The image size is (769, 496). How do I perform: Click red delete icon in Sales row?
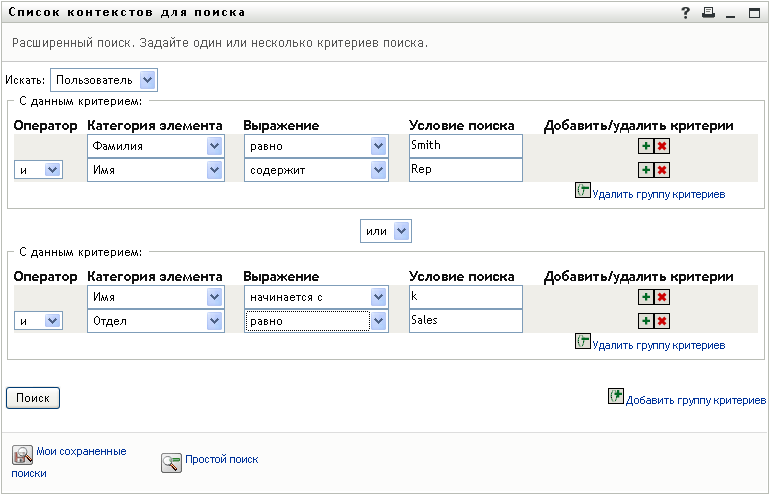(662, 321)
